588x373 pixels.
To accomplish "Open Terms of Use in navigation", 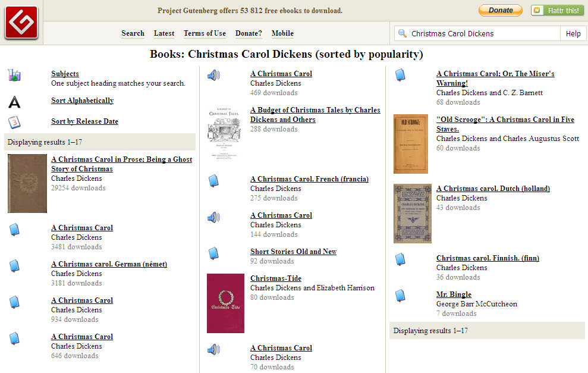I will (x=205, y=33).
